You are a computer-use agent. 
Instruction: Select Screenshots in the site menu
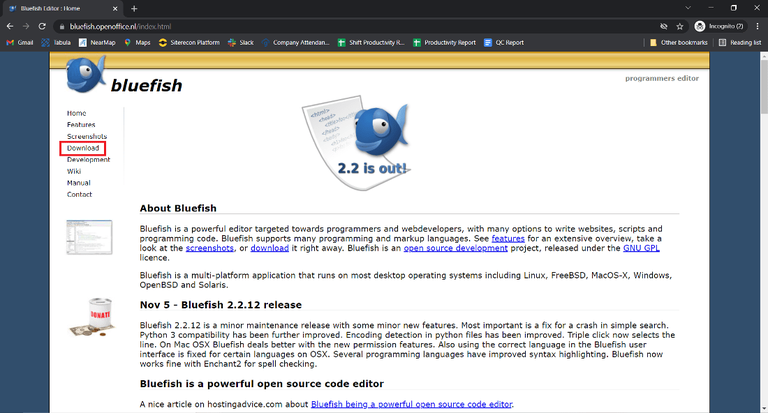[x=87, y=136]
